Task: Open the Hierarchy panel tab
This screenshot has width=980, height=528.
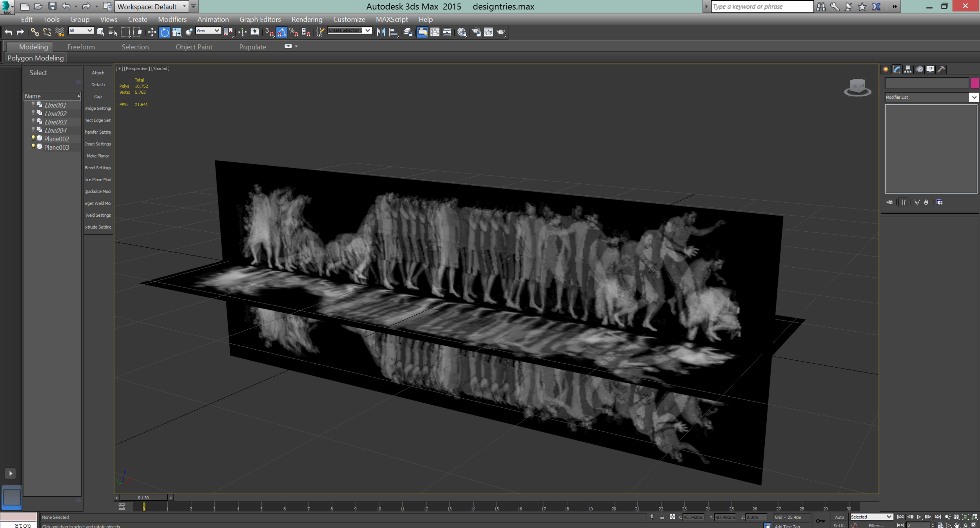Action: (x=908, y=69)
